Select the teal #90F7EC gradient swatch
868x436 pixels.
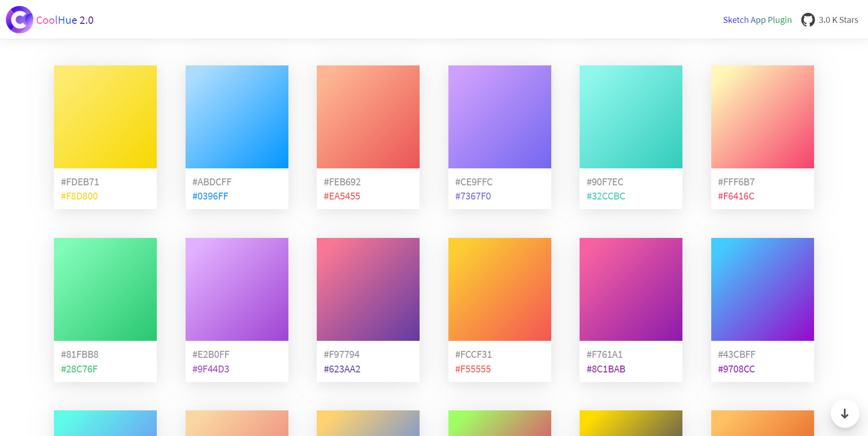(x=631, y=117)
